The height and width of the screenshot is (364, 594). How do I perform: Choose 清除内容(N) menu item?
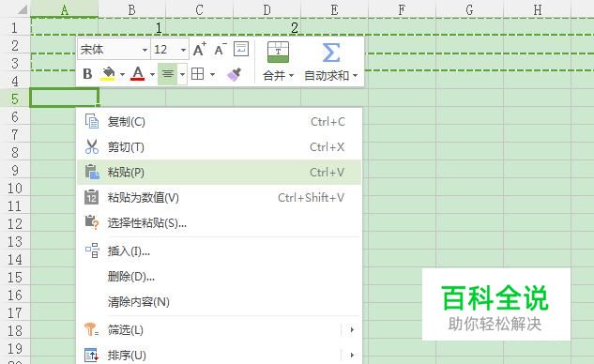tap(219, 301)
